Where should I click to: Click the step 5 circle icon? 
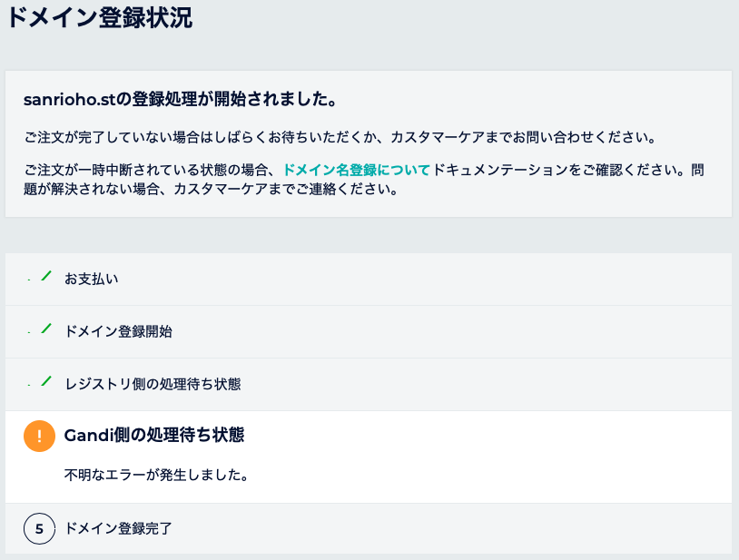tap(39, 528)
